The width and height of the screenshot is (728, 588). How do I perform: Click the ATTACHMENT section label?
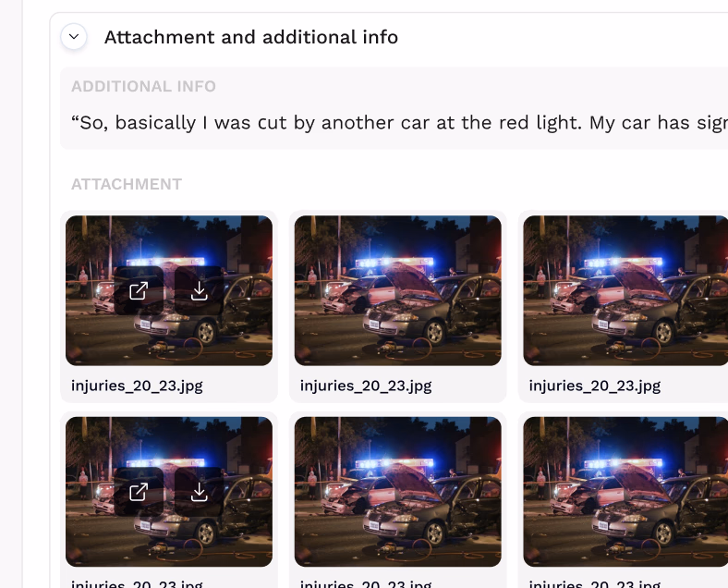(x=127, y=184)
